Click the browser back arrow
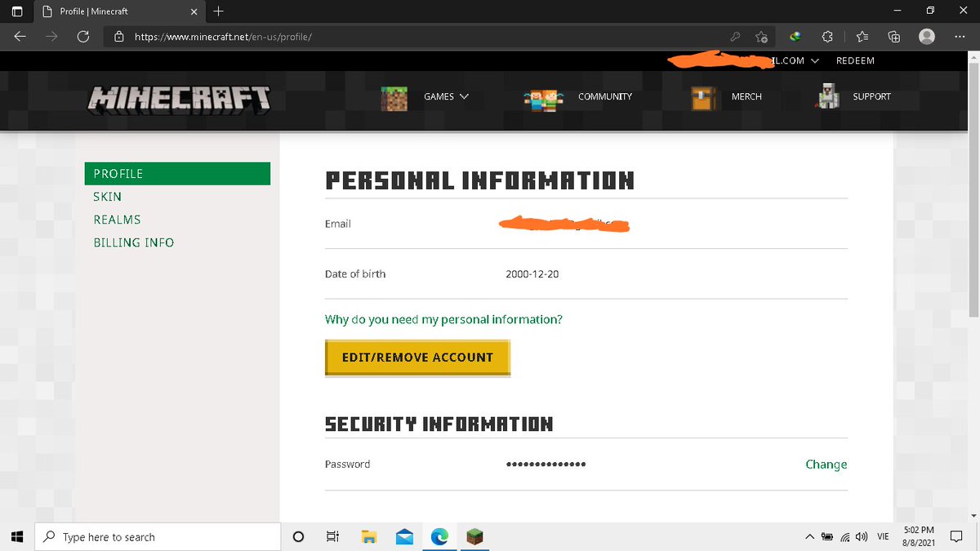Screen dimensions: 980x551 [20, 37]
